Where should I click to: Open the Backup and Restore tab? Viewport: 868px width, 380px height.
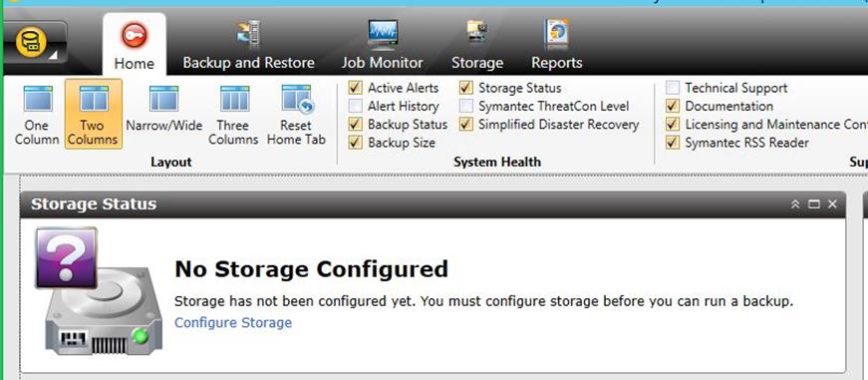coord(248,46)
